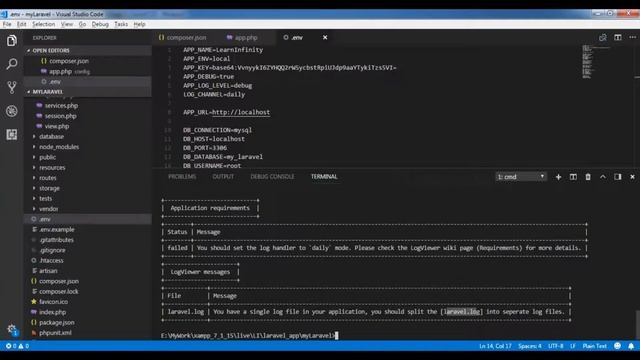The image size is (640, 360).
Task: Expand the tests folder
Action: pyautogui.click(x=45, y=199)
